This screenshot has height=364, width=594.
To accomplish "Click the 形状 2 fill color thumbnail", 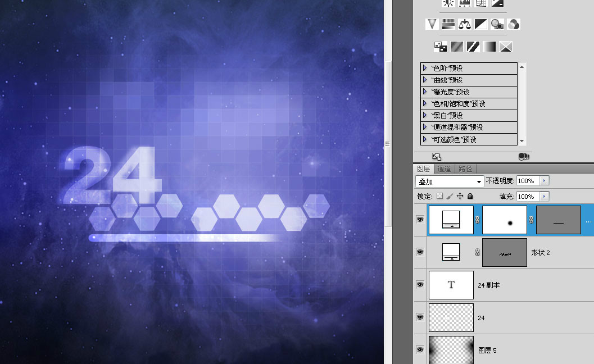I will pyautogui.click(x=451, y=252).
